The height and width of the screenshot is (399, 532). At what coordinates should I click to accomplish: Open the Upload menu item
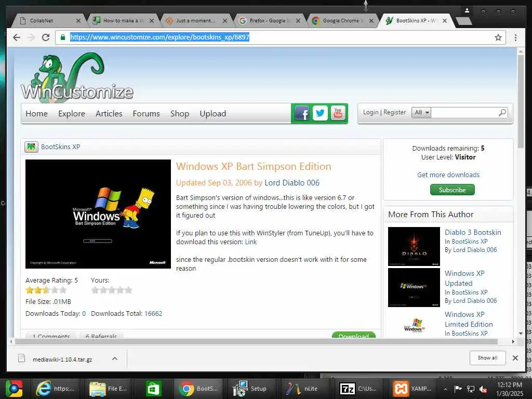tap(212, 114)
